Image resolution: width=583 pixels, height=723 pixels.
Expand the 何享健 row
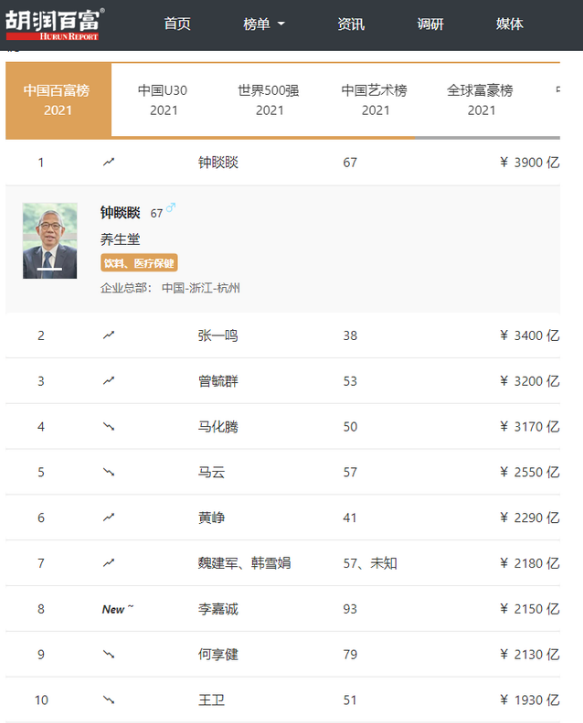pos(283,654)
